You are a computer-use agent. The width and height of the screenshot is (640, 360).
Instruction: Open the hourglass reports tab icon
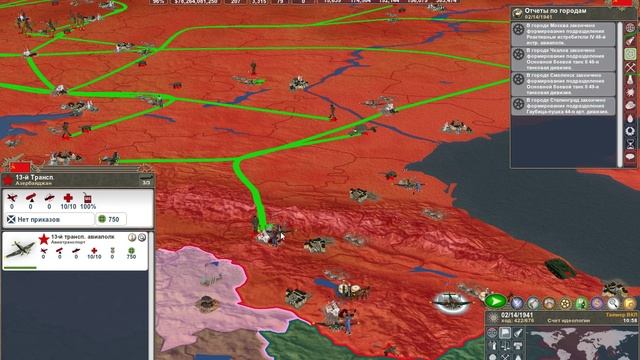tap(631, 144)
